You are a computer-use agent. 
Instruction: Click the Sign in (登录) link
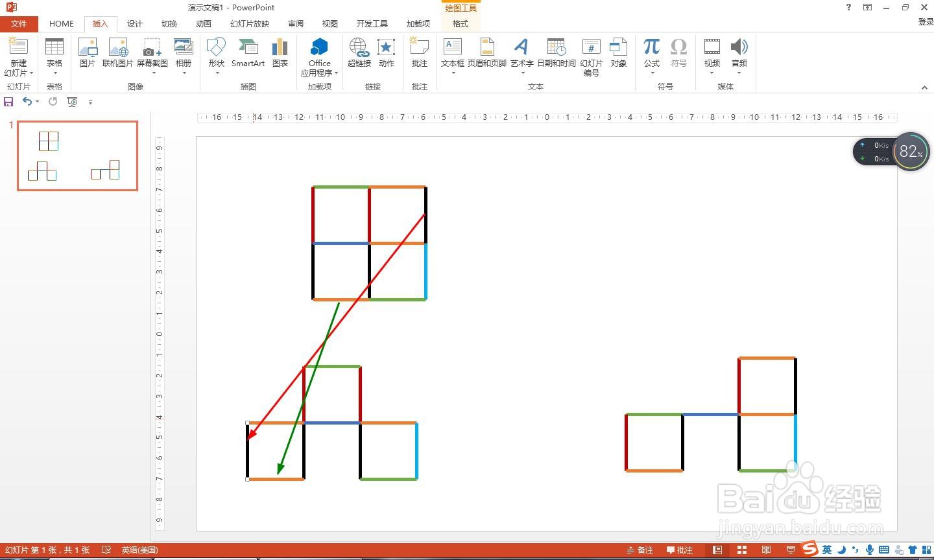pyautogui.click(x=926, y=22)
